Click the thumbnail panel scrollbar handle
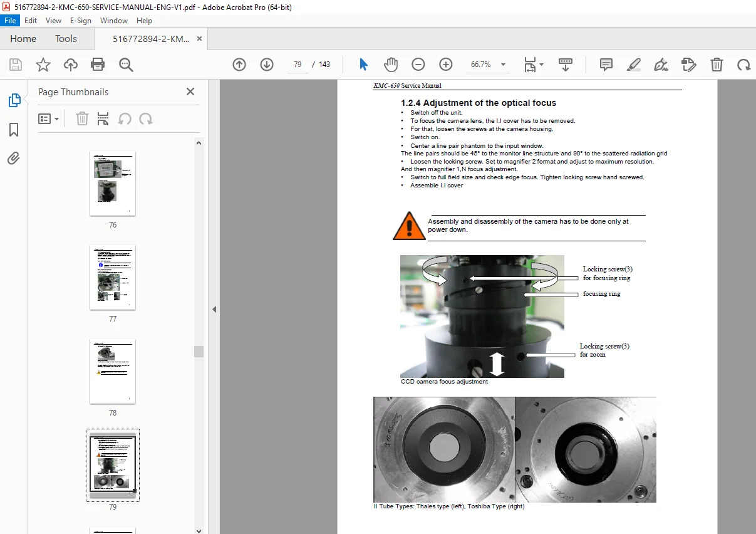The image size is (756, 534). (x=199, y=352)
